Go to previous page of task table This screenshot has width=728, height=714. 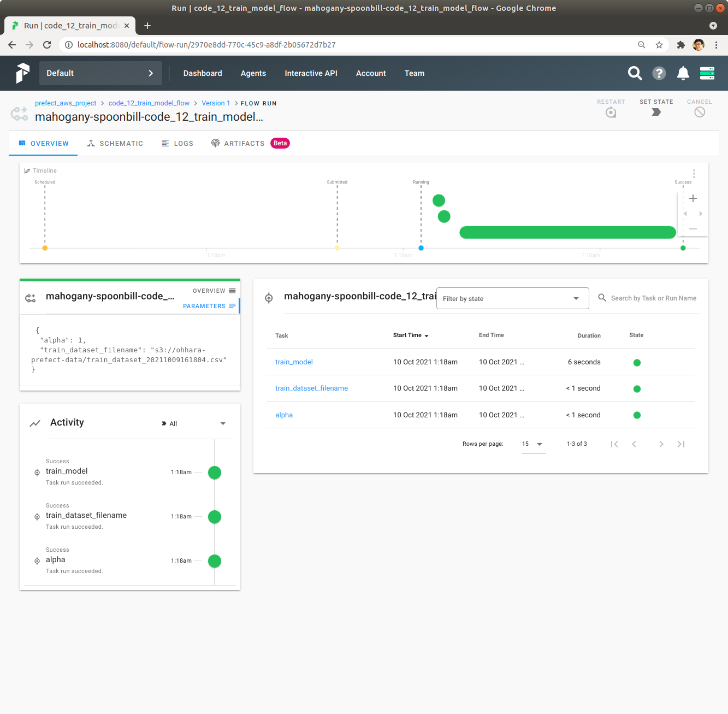[x=634, y=444]
